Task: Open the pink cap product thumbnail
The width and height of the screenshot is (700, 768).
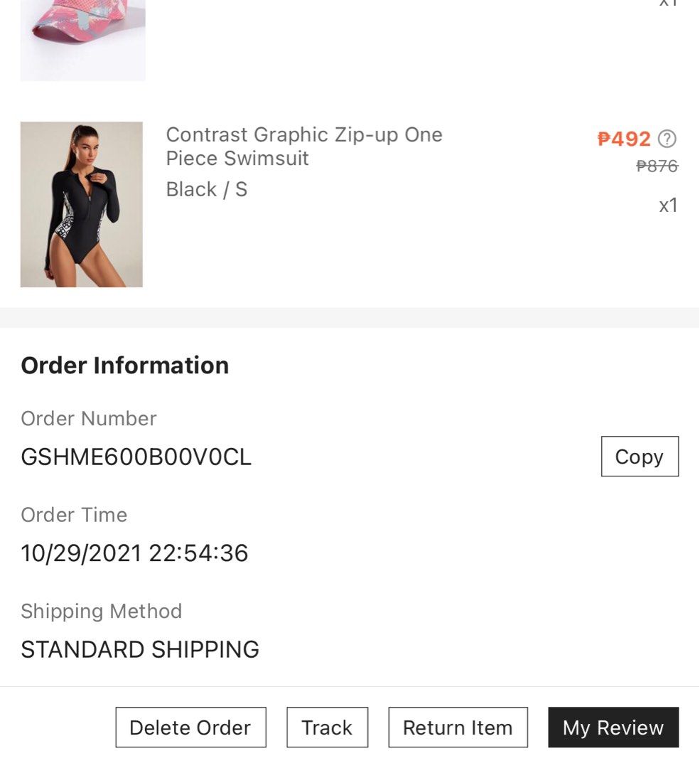Action: [83, 39]
